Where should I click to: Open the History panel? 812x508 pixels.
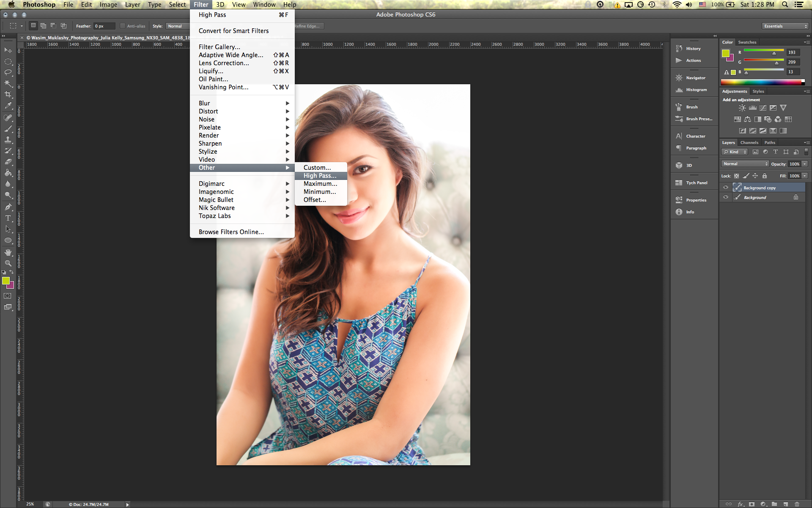pyautogui.click(x=694, y=49)
